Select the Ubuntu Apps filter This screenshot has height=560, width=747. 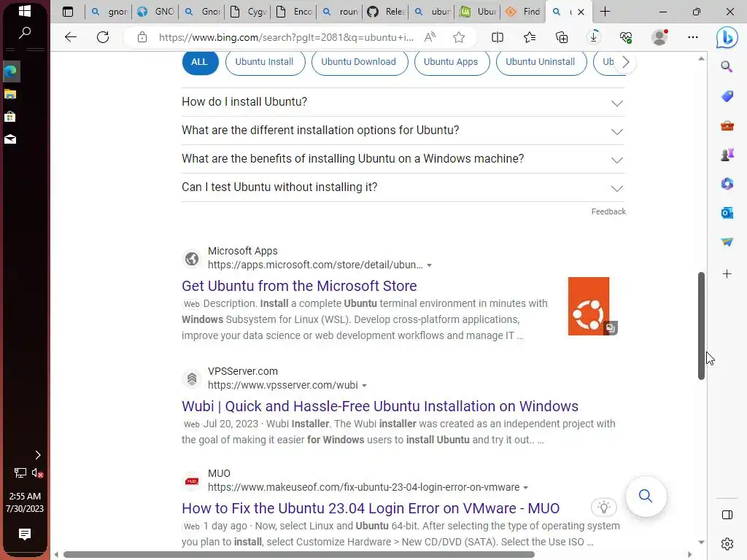tap(451, 62)
